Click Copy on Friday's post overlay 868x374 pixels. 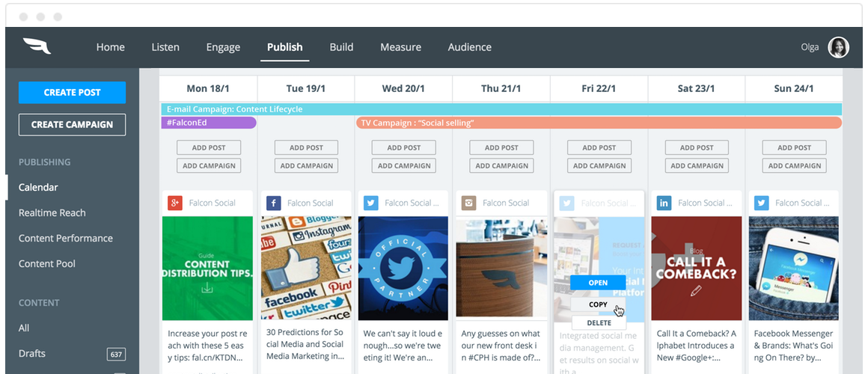coord(599,304)
